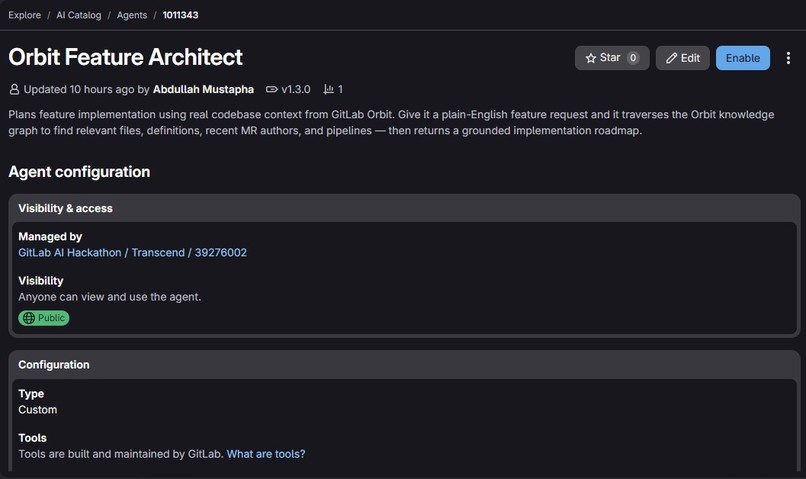Viewport: 806px width, 479px height.
Task: Go to AI Catalog breadcrumb
Action: pos(79,15)
